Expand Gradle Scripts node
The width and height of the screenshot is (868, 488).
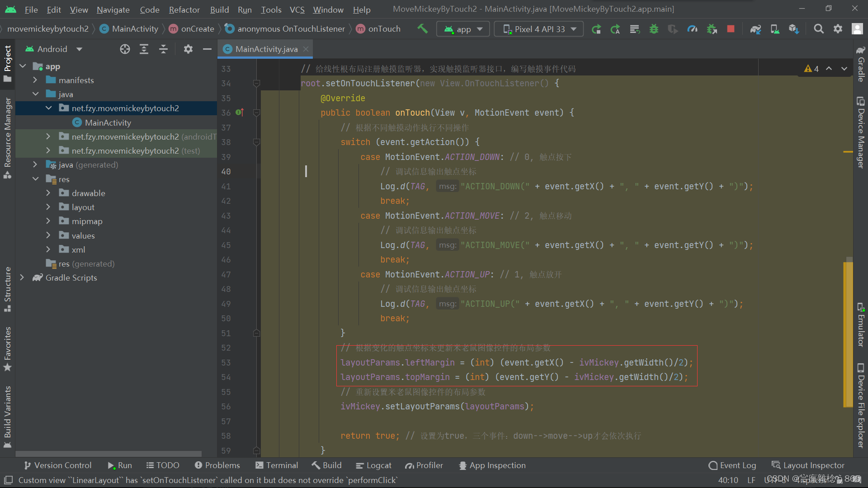coord(22,277)
